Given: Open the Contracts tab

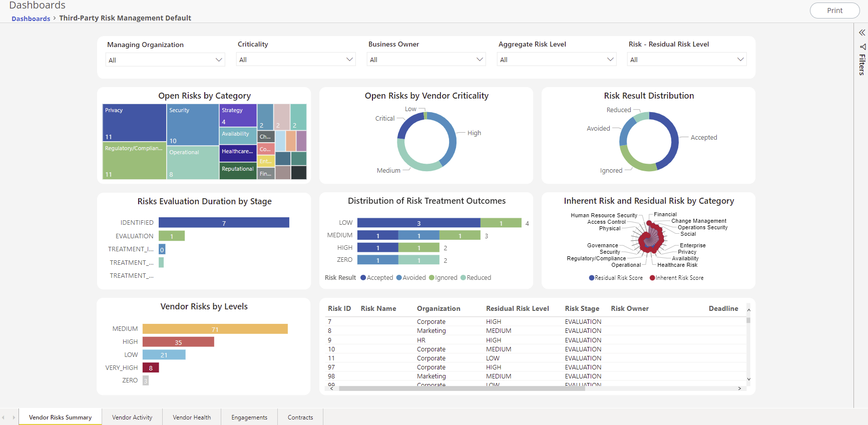Looking at the screenshot, I should [300, 417].
